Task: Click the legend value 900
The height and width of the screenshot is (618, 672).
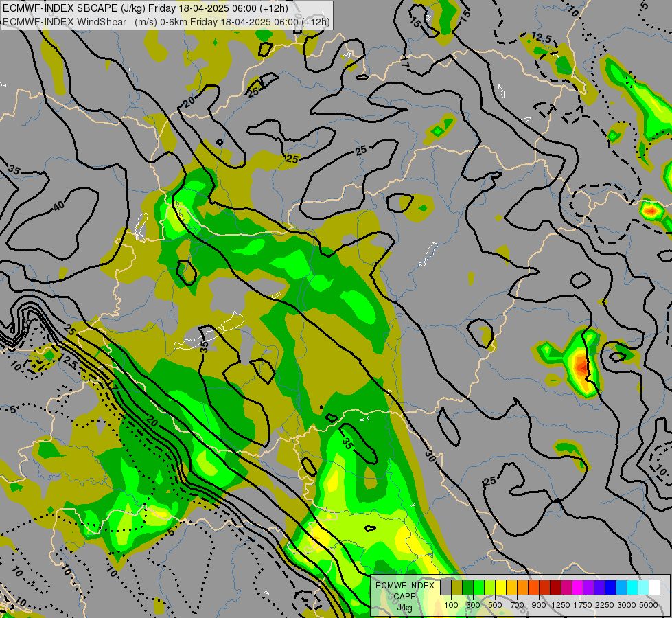Action: point(539,605)
